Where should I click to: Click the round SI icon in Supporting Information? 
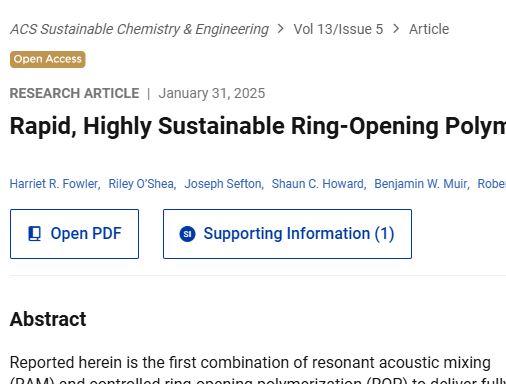pyautogui.click(x=187, y=234)
